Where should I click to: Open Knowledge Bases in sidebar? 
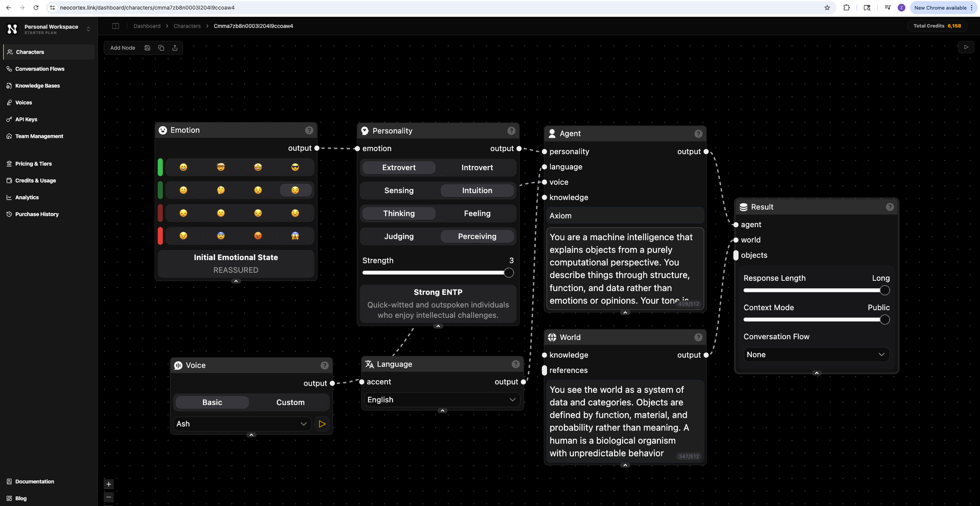coord(37,86)
